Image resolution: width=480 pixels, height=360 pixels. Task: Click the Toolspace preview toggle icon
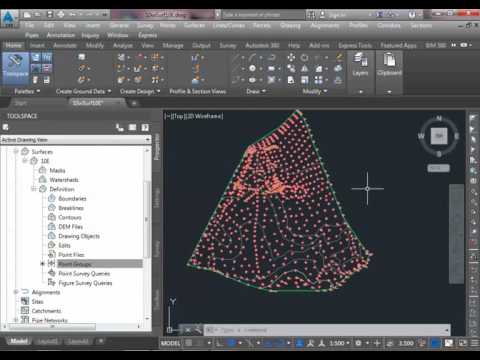coord(119,128)
